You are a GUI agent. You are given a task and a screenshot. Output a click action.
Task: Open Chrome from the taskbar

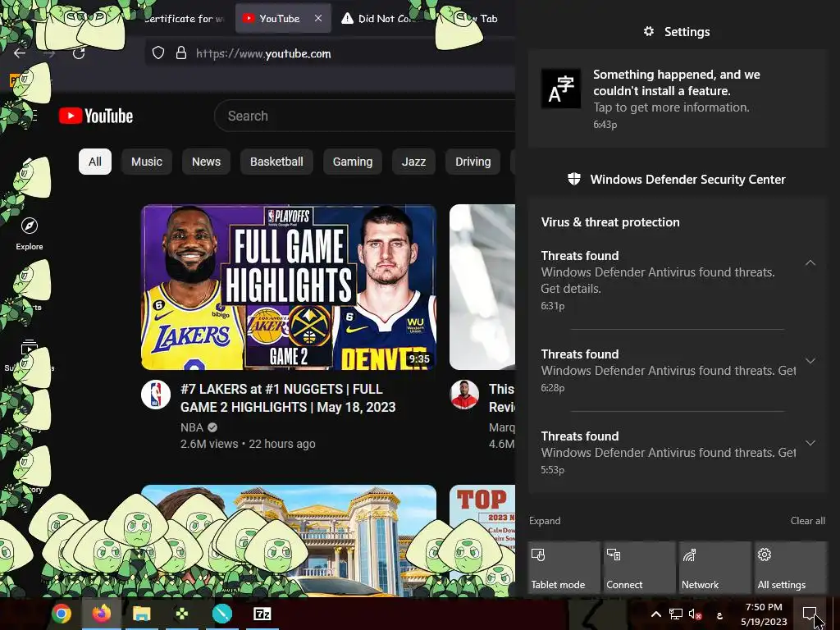coord(61,614)
